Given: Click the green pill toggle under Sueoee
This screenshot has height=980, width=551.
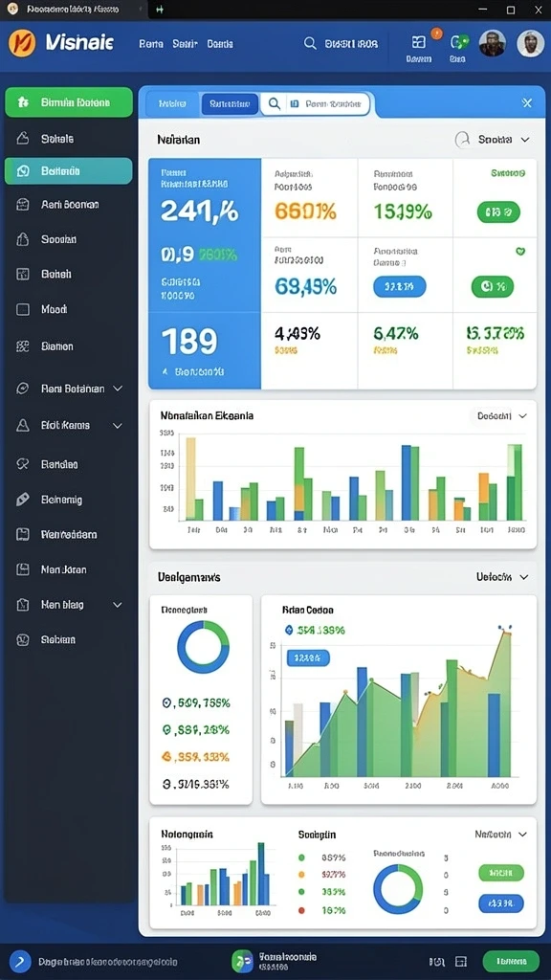Looking at the screenshot, I should [497, 212].
